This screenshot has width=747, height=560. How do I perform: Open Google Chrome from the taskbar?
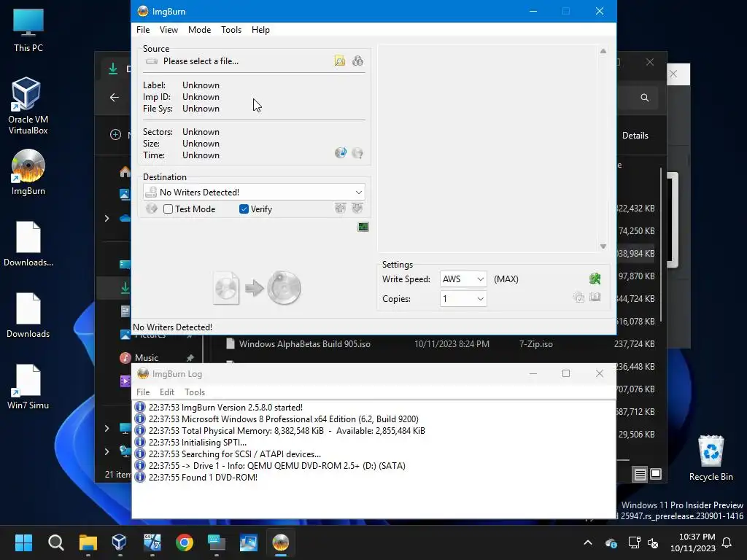(x=185, y=542)
